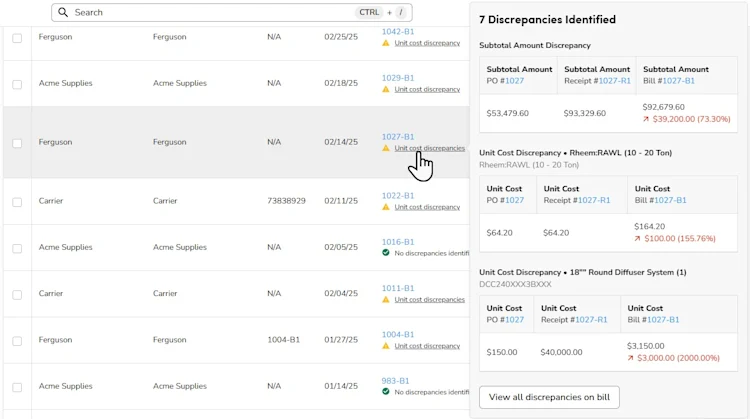Click warning icon on bill 1027-B1 row

pos(386,148)
